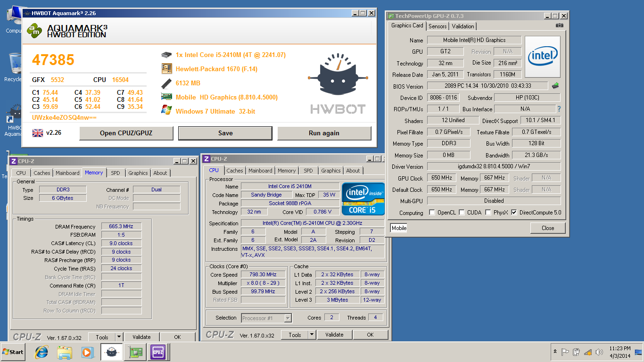This screenshot has width=644, height=362.
Task: Open the Windows Start menu
Action: click(13, 352)
